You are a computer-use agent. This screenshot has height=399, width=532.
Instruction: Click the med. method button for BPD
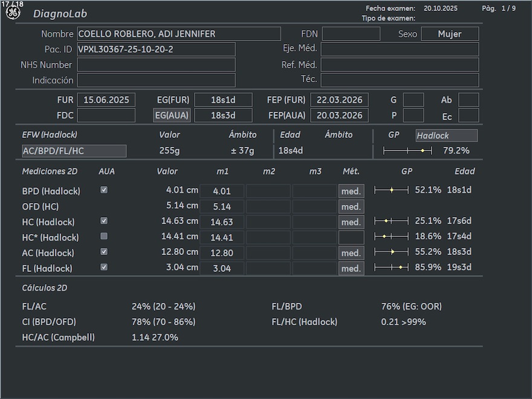tap(351, 191)
